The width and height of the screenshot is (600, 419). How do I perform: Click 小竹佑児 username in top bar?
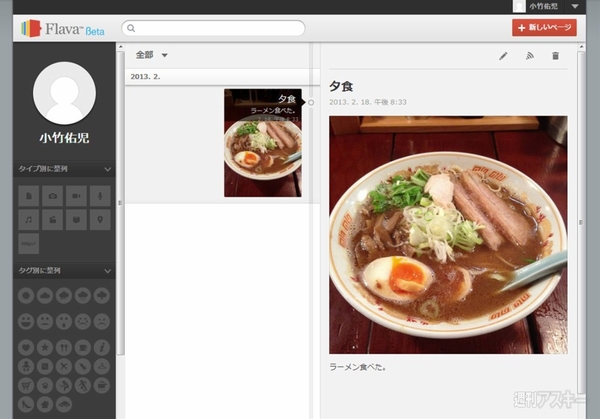544,7
